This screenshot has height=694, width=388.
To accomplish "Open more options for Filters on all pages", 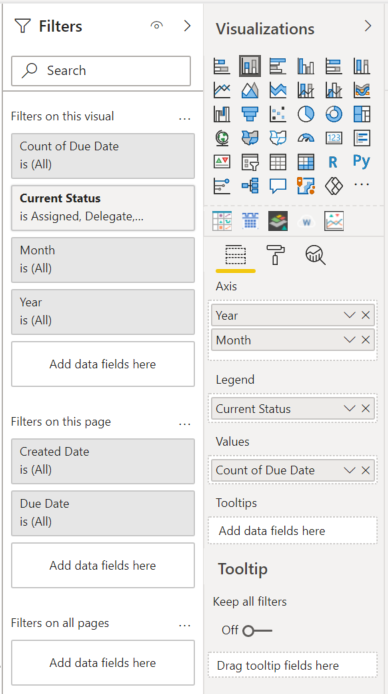I will coord(184,625).
